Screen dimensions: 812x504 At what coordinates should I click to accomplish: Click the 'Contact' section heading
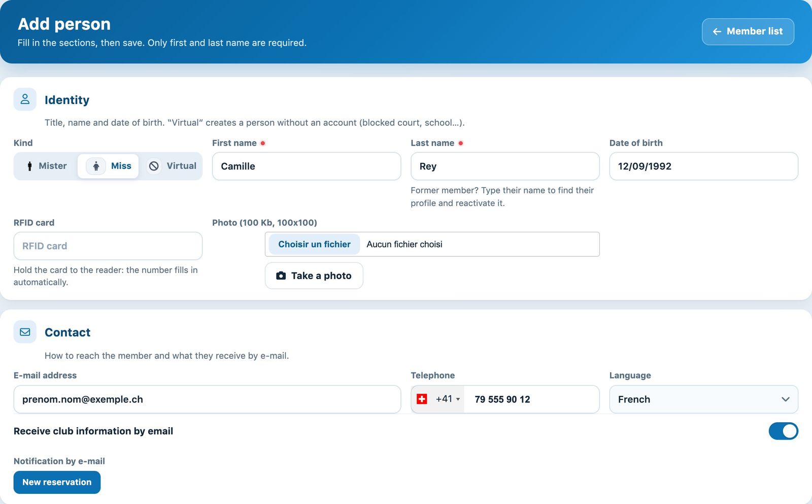click(67, 332)
